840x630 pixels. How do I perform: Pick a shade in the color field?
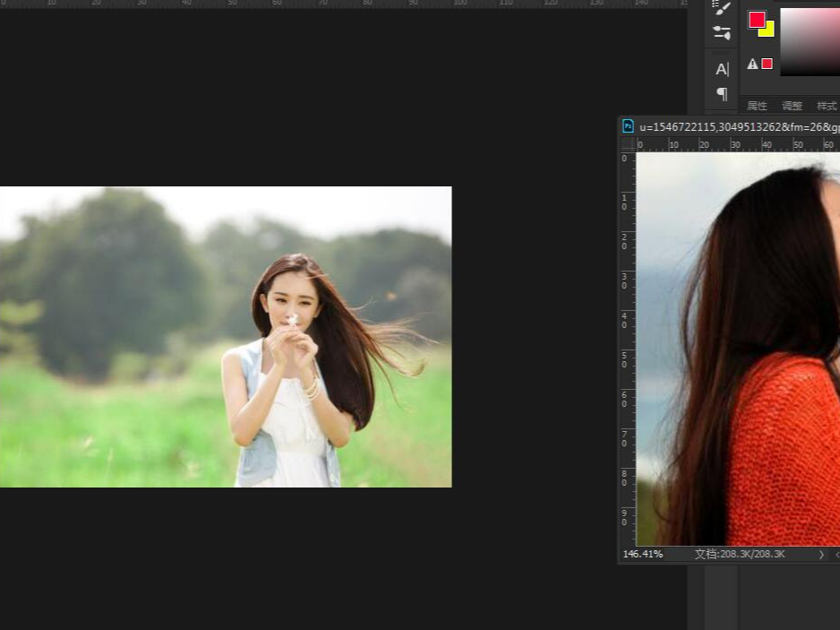coord(810,42)
